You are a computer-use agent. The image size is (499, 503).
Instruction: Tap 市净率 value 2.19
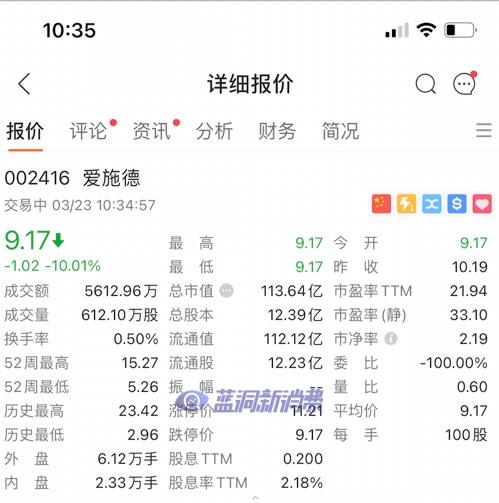coord(473,339)
